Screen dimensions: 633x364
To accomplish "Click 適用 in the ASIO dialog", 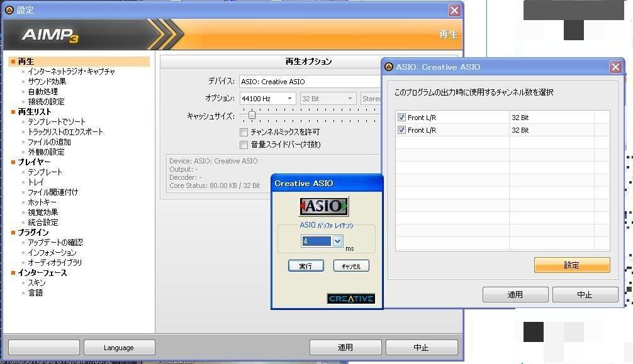I will (x=515, y=295).
